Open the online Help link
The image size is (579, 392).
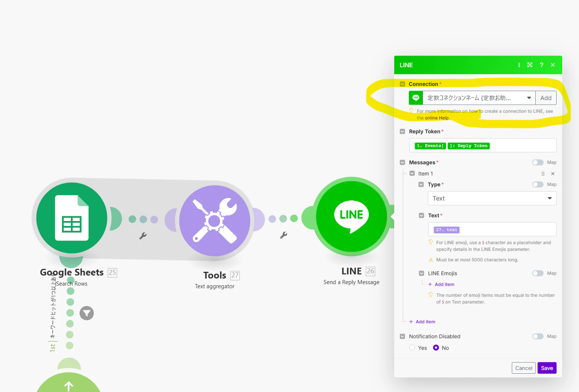437,118
